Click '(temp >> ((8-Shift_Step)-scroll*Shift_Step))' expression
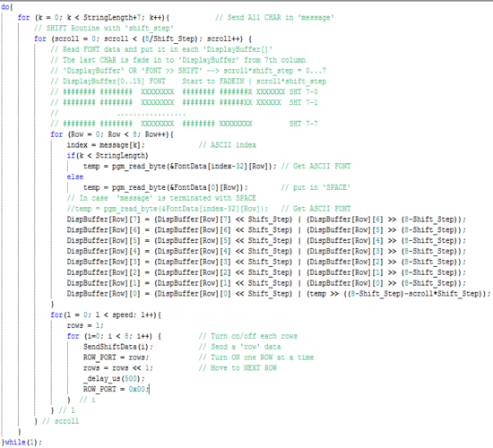Screen dimensions: 493x448 [396, 294]
